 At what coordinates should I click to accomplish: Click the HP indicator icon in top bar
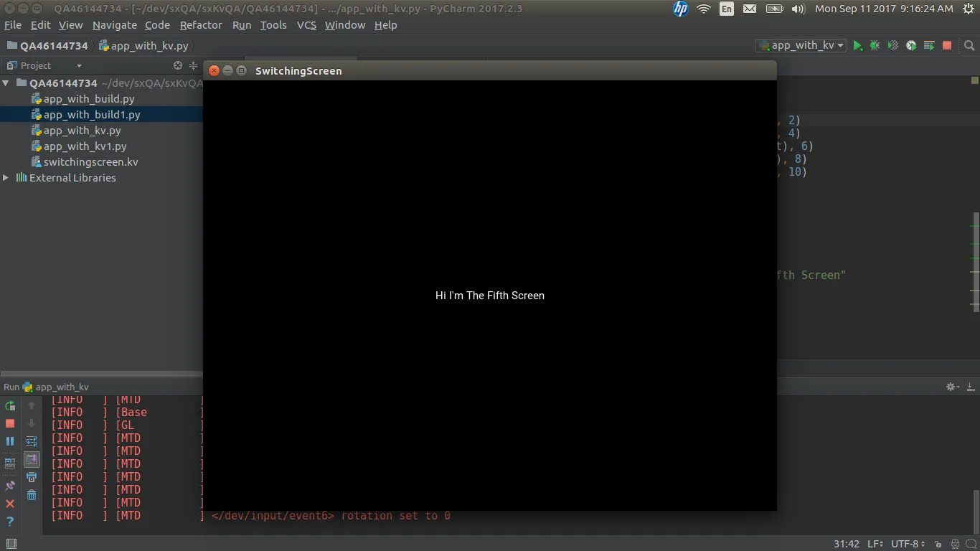point(680,9)
